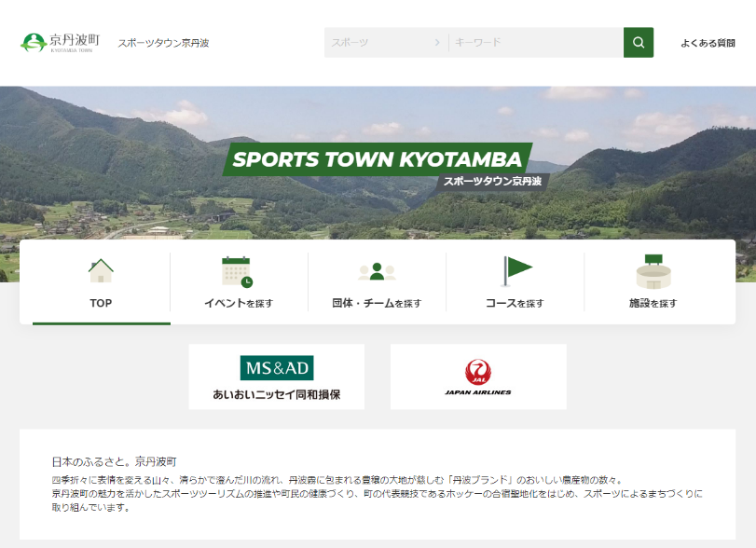Select the 団体・チームを探す tab label

click(377, 303)
